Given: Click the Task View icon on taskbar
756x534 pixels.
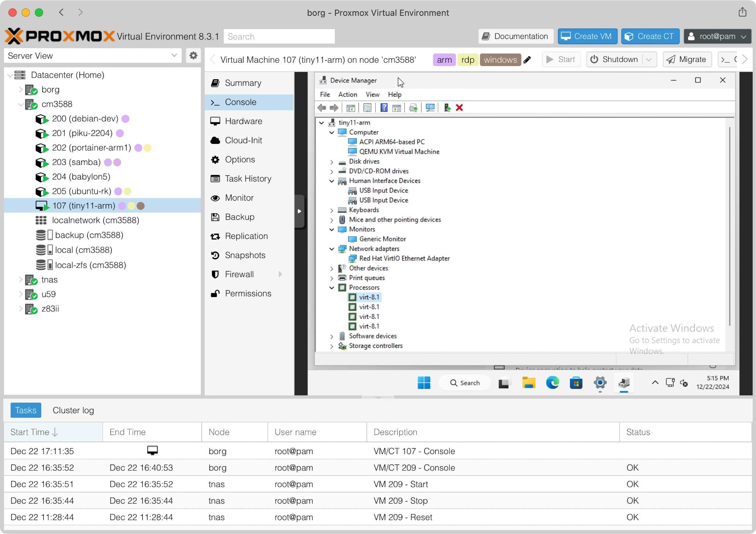Looking at the screenshot, I should tap(504, 383).
